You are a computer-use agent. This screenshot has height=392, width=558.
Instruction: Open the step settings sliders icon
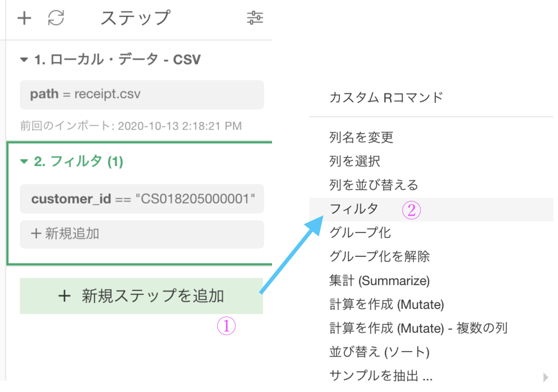[255, 18]
